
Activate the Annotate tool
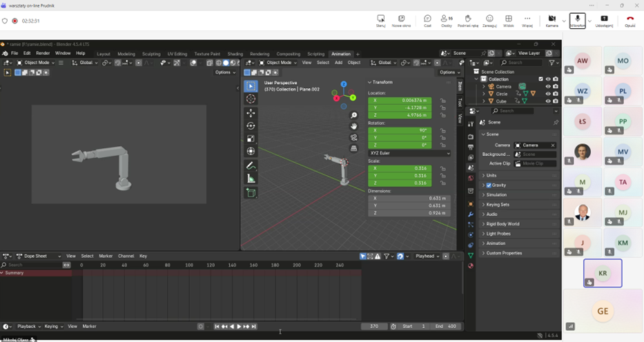click(x=251, y=166)
